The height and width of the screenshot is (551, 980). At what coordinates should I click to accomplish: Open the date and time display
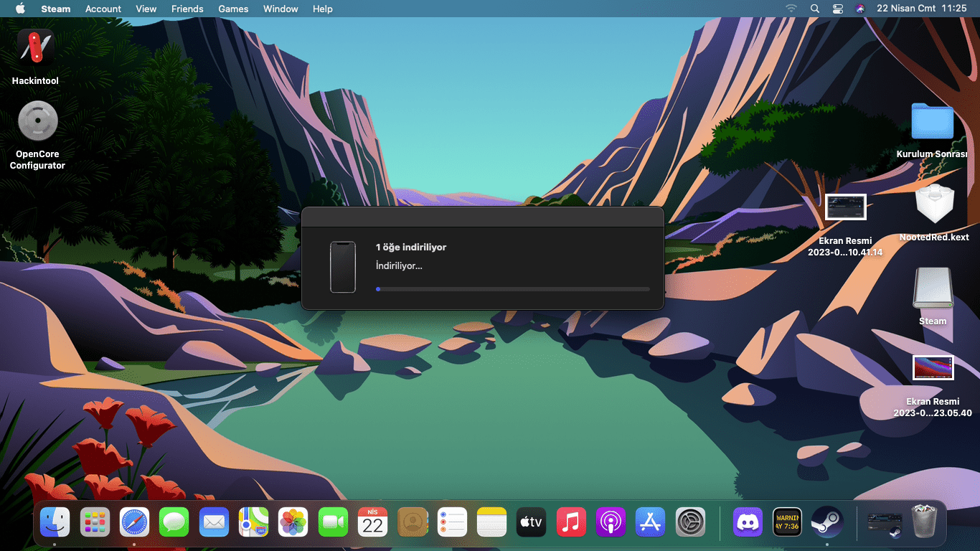click(x=921, y=9)
